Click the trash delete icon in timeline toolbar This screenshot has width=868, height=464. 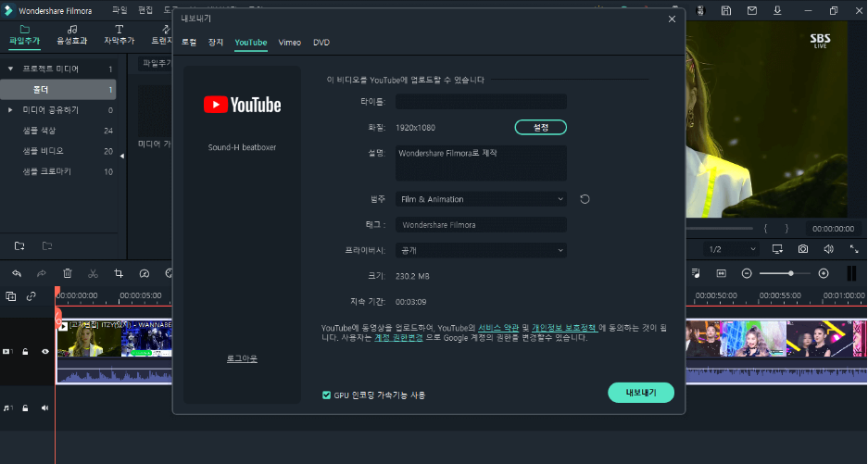point(68,273)
